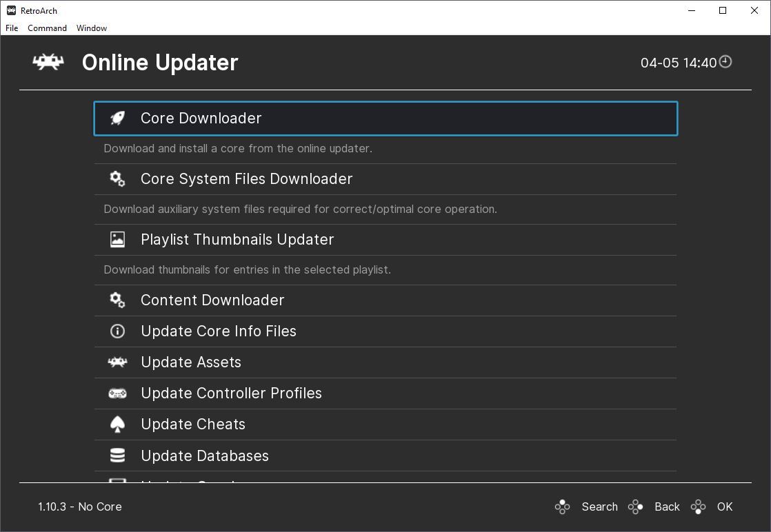Click the clock icon next to the time
Image resolution: width=771 pixels, height=532 pixels.
(725, 62)
